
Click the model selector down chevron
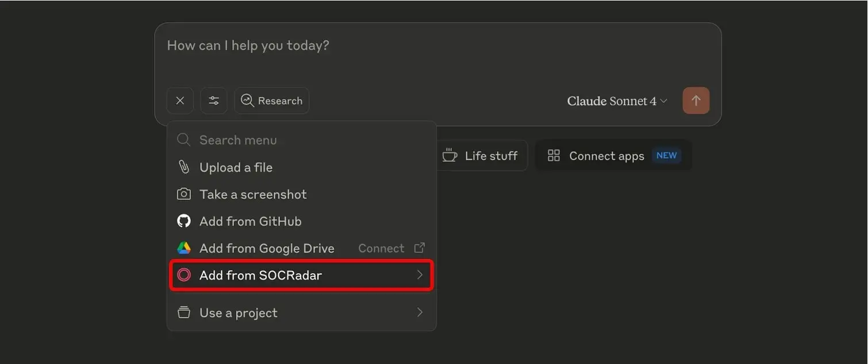coord(664,101)
